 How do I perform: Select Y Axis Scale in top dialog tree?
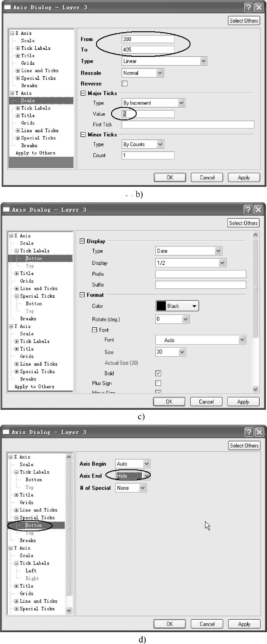[x=28, y=100]
